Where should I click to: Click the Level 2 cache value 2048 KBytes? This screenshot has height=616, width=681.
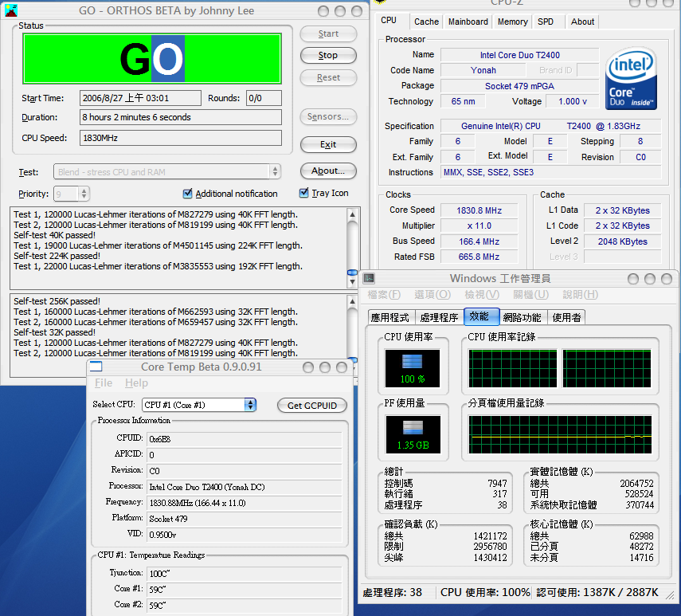[622, 241]
